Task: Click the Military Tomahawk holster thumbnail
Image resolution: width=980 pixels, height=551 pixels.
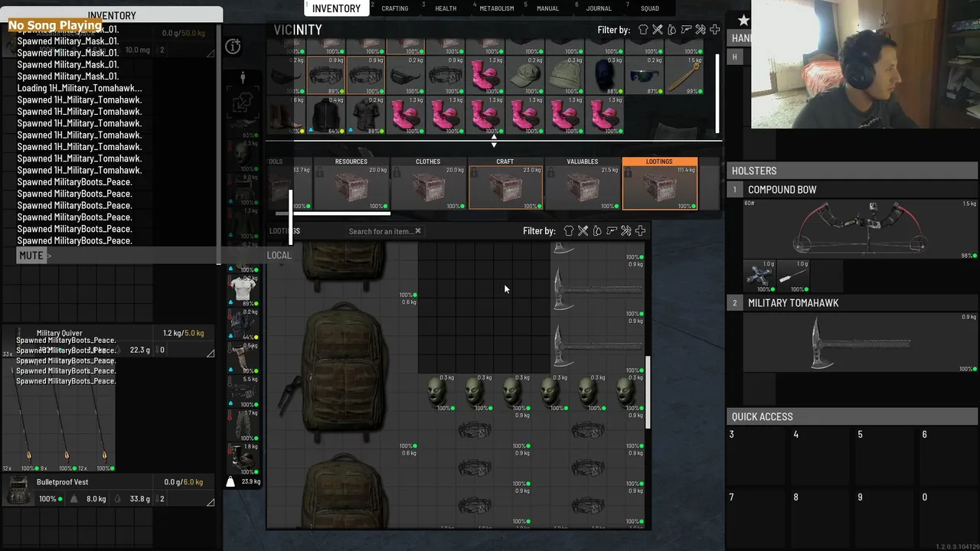Action: pos(861,343)
